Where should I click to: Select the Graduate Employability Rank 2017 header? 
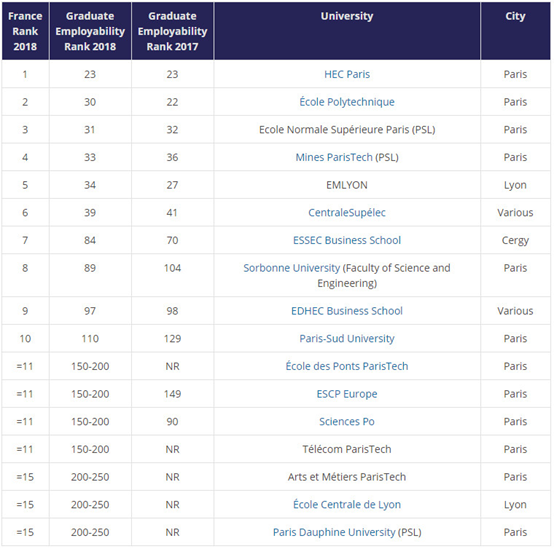(x=172, y=31)
